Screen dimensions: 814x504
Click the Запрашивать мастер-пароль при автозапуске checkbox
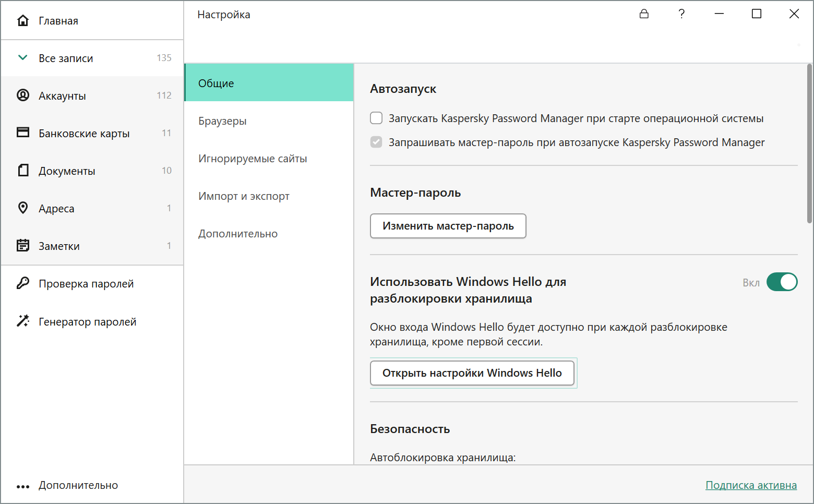click(376, 142)
